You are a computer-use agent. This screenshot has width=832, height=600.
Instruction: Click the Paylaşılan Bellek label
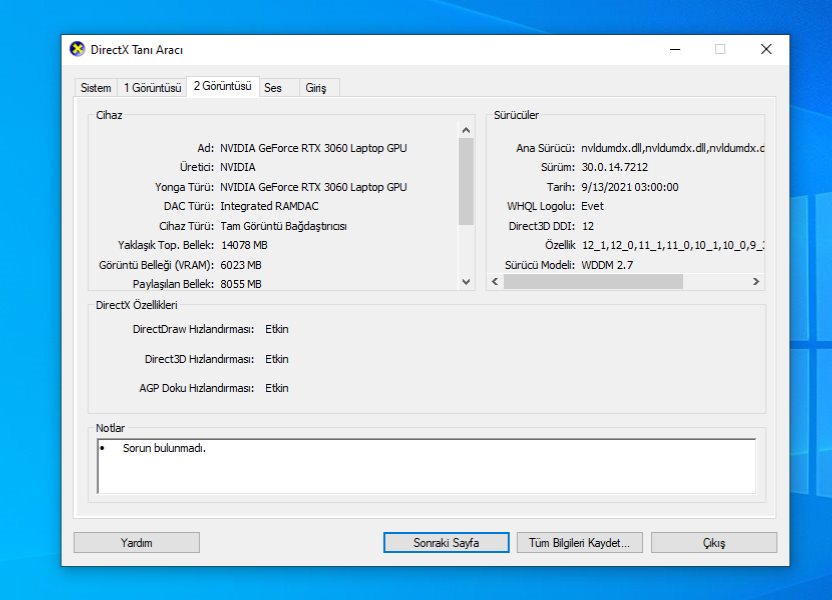[x=174, y=284]
